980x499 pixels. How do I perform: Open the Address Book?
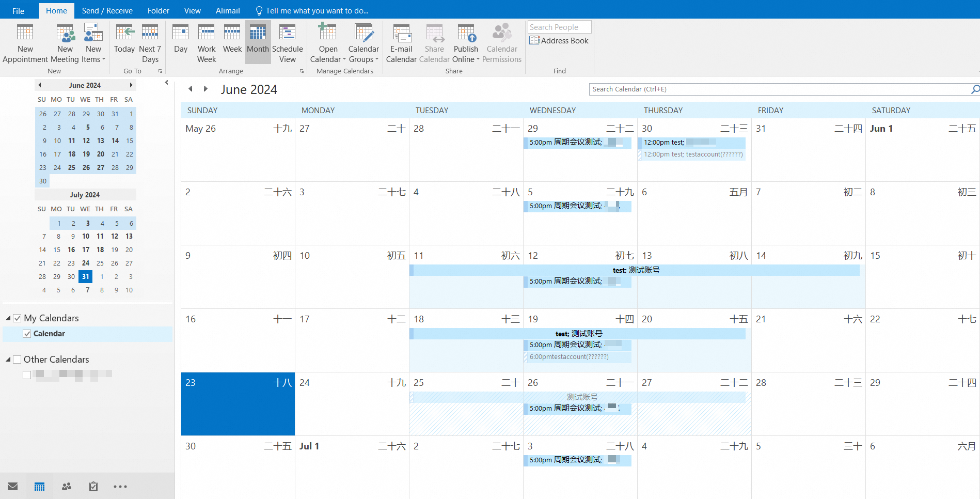coord(559,40)
